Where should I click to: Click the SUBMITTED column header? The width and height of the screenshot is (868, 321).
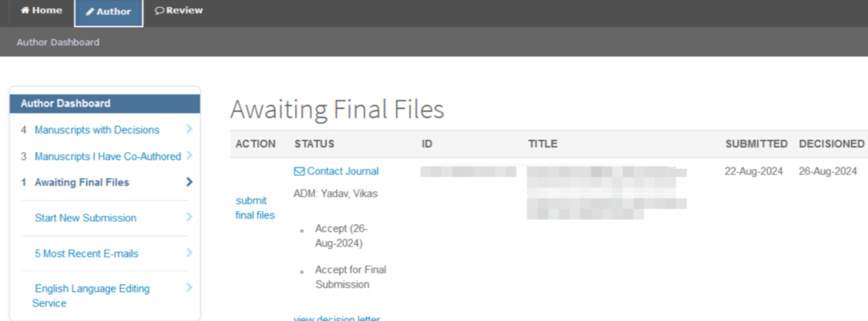[x=756, y=144]
